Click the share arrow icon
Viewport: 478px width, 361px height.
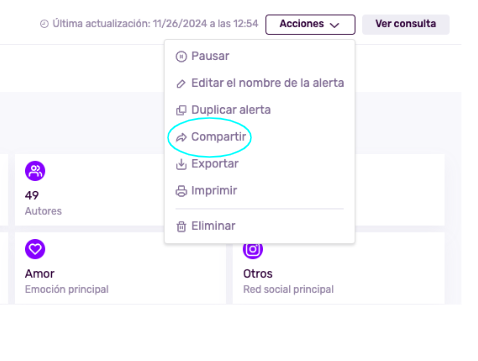click(x=181, y=137)
